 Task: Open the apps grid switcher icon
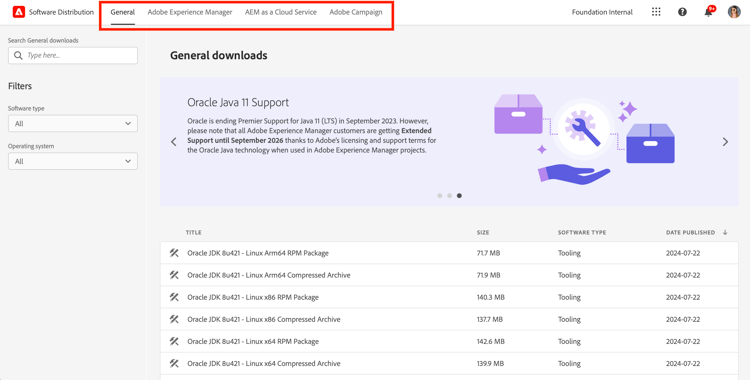(x=656, y=12)
